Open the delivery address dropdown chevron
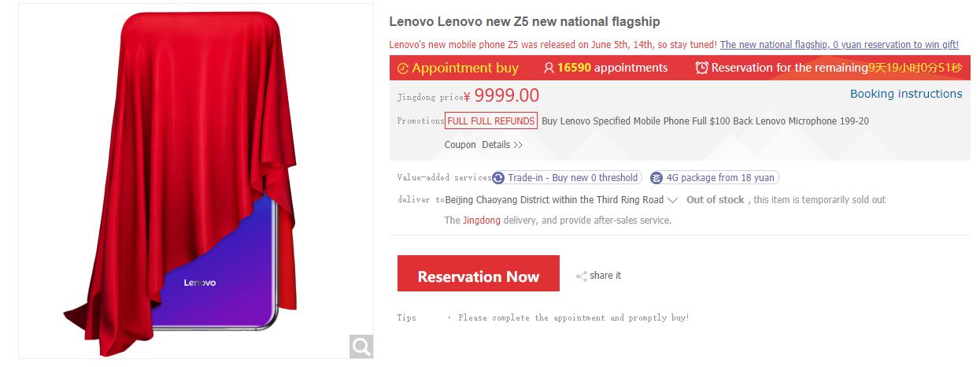Screen dimensions: 980x367 [672, 200]
